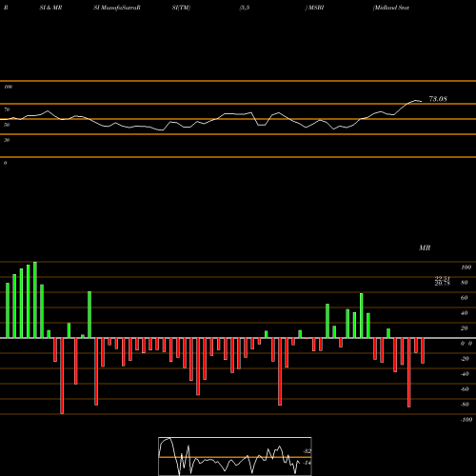Click the RSI axis label 0
Viewport: 476px width, 476px height.
pos(5,163)
